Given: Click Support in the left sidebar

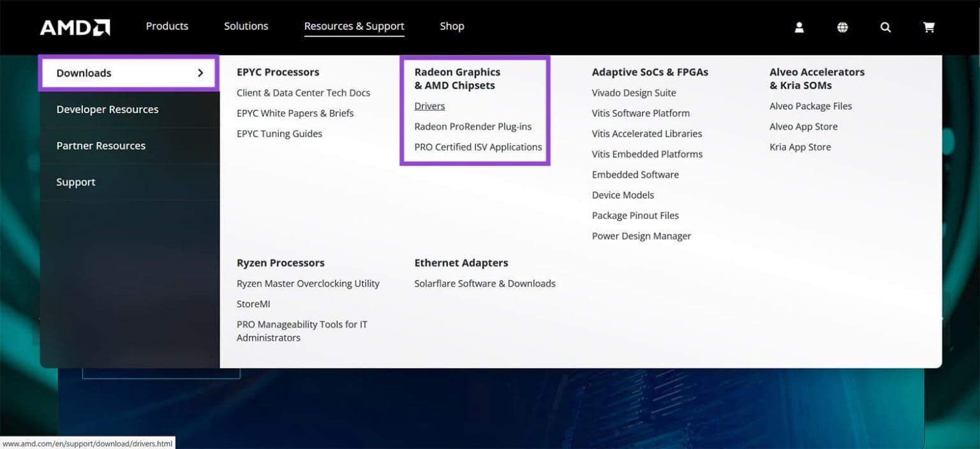Looking at the screenshot, I should point(76,182).
